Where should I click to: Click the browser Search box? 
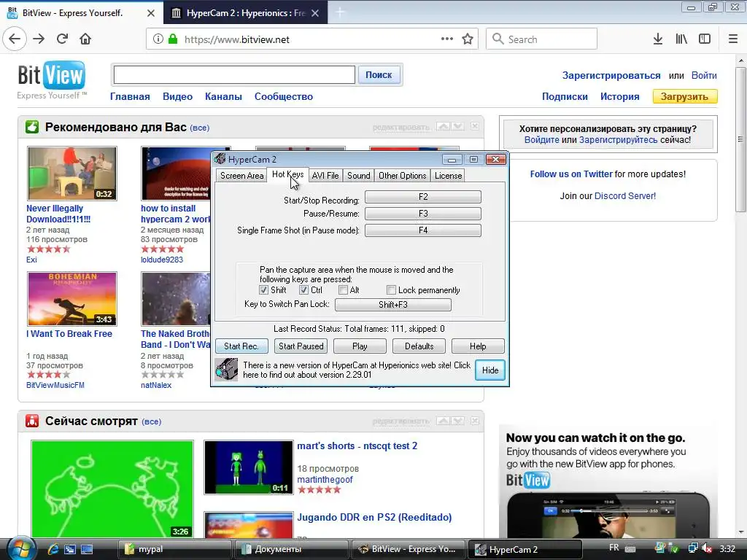tap(542, 39)
